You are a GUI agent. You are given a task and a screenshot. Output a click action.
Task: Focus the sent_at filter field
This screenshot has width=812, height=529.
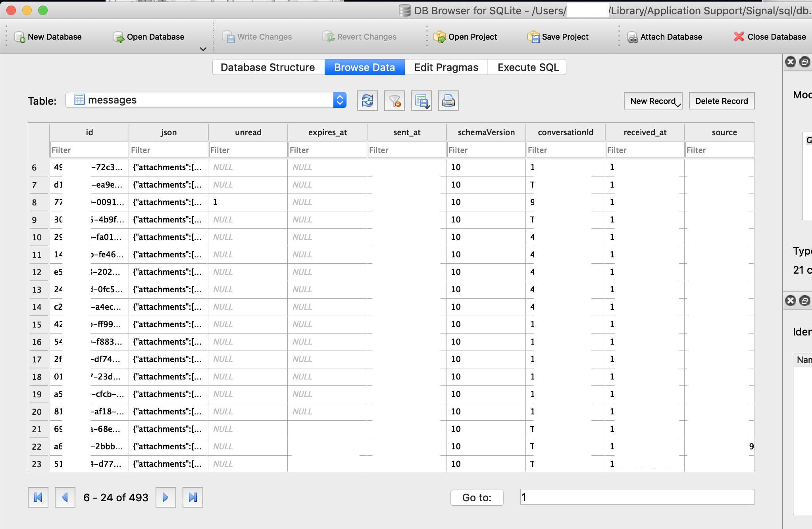pyautogui.click(x=407, y=150)
